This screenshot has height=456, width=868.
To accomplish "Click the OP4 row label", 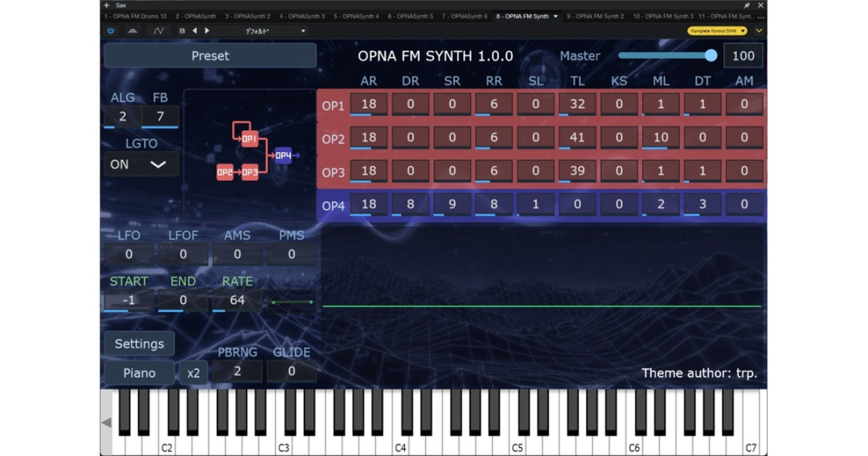I will 333,206.
